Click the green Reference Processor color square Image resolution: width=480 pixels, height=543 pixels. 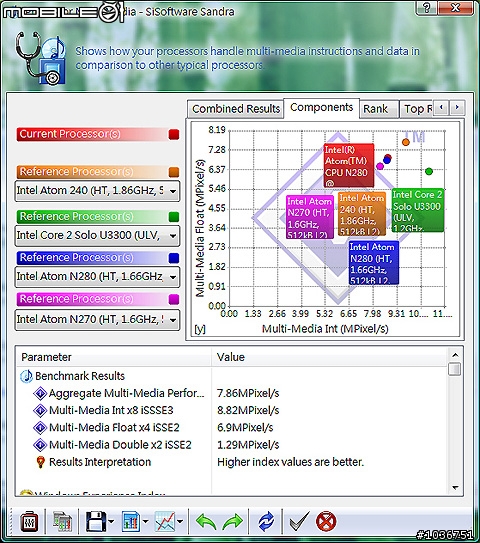click(x=174, y=217)
